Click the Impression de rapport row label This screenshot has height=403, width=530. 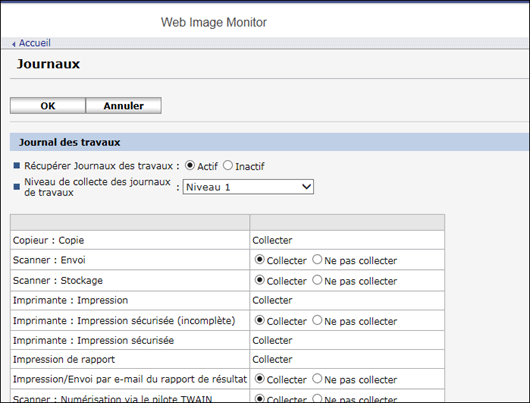pos(64,359)
